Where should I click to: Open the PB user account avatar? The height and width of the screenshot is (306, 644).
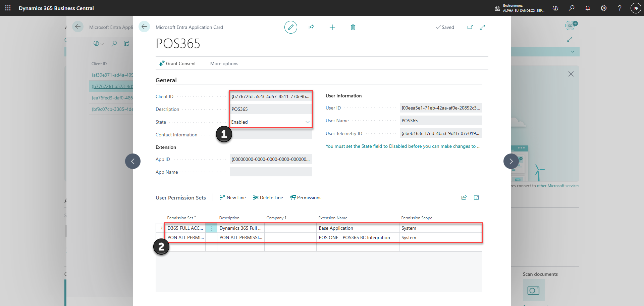point(636,8)
